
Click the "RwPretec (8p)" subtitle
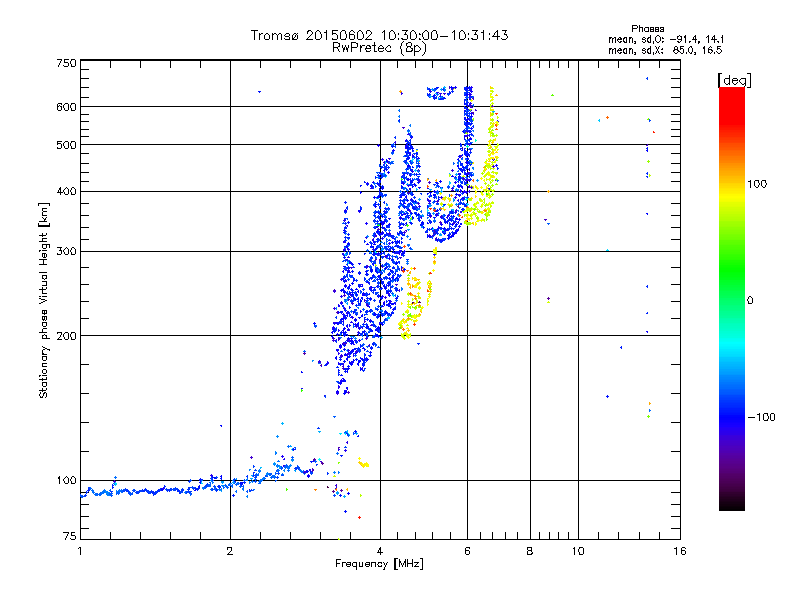click(379, 48)
